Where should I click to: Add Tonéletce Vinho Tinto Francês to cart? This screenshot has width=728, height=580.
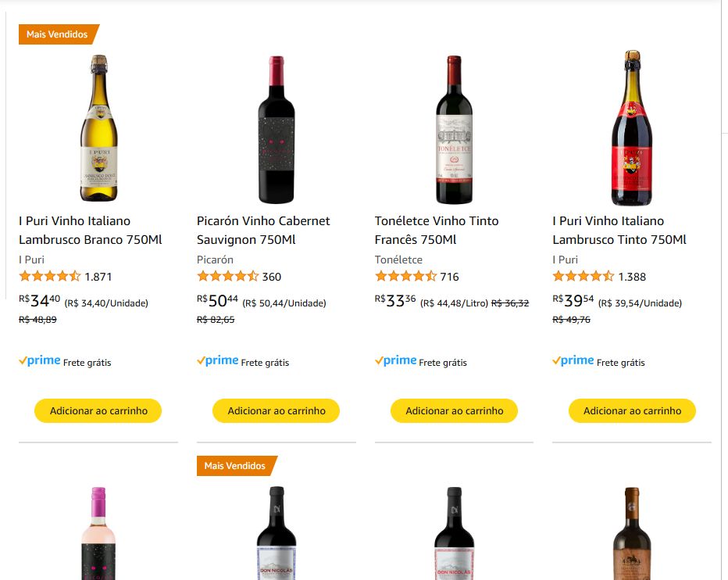tap(454, 410)
